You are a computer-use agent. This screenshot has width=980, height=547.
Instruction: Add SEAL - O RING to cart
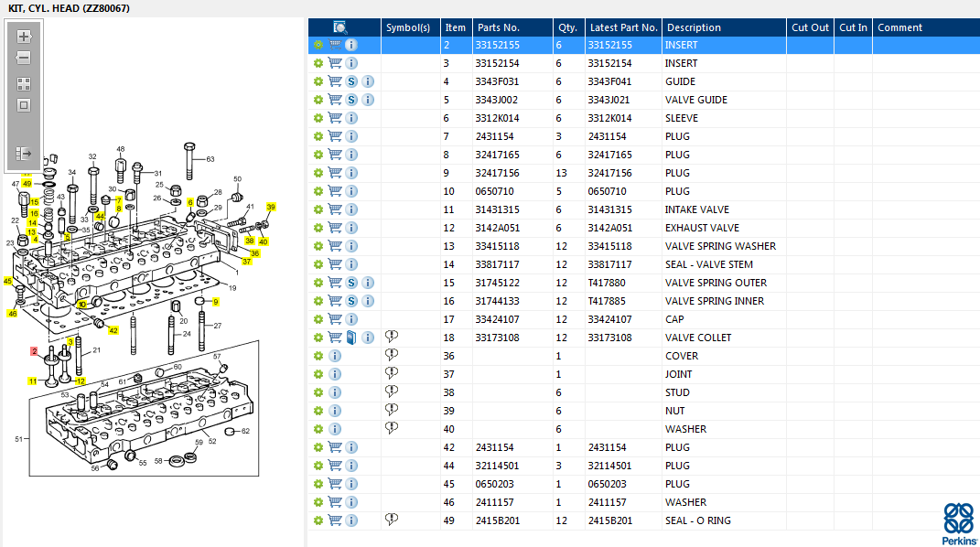tap(335, 520)
